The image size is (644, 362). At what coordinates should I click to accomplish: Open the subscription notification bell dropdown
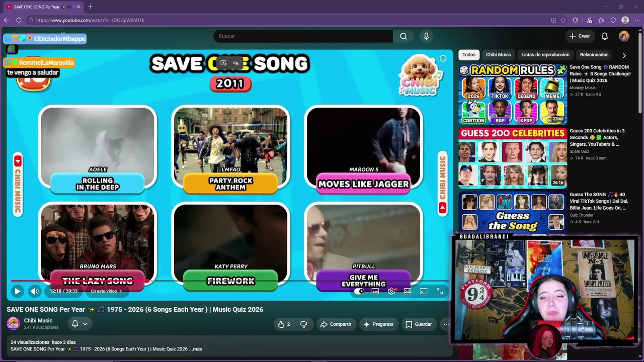click(x=80, y=324)
